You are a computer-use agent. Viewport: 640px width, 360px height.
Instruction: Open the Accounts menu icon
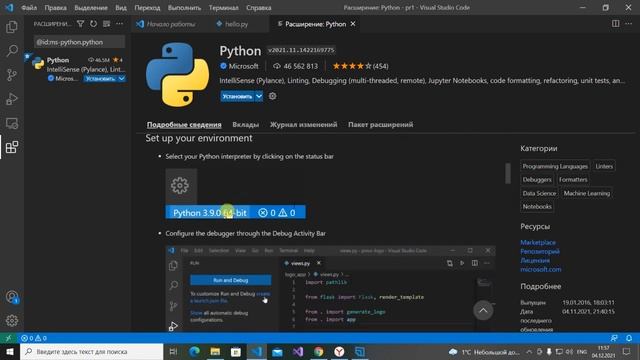click(12, 297)
